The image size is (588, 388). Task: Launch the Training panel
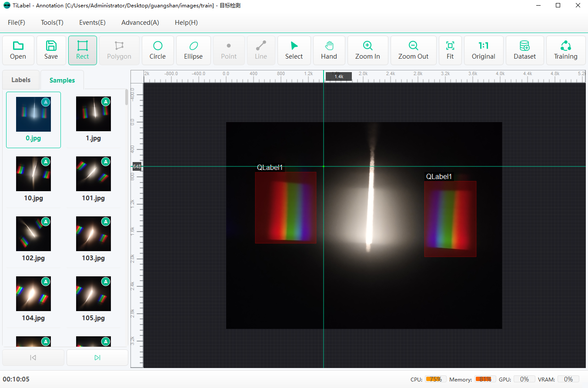pos(565,50)
